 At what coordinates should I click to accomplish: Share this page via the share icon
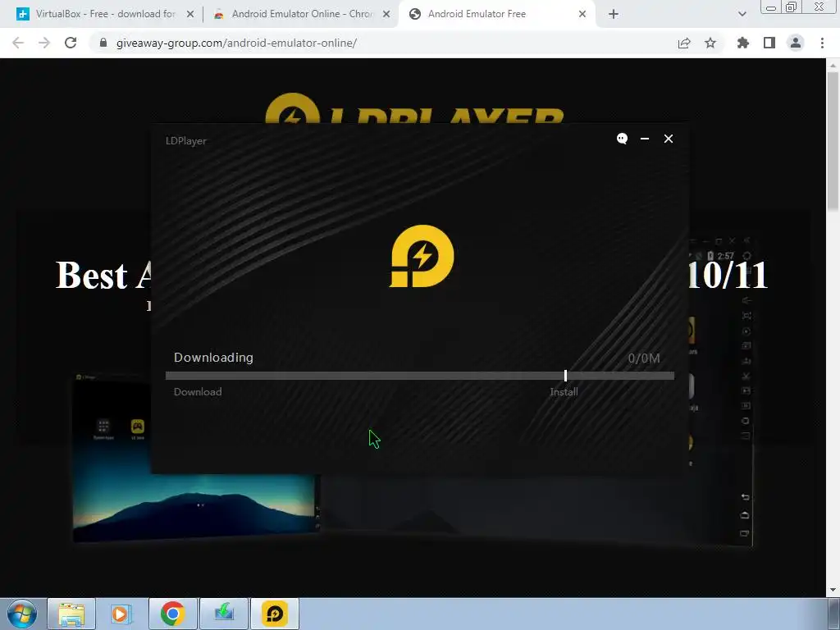(x=684, y=43)
